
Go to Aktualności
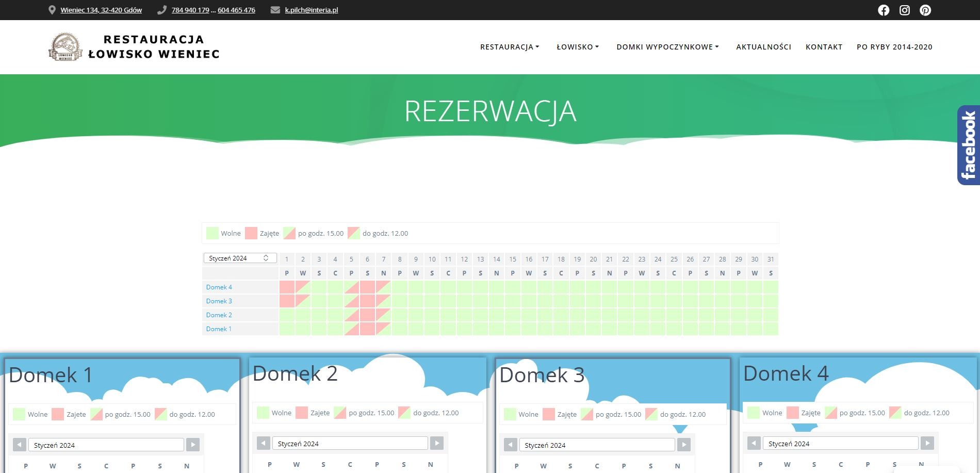click(763, 47)
